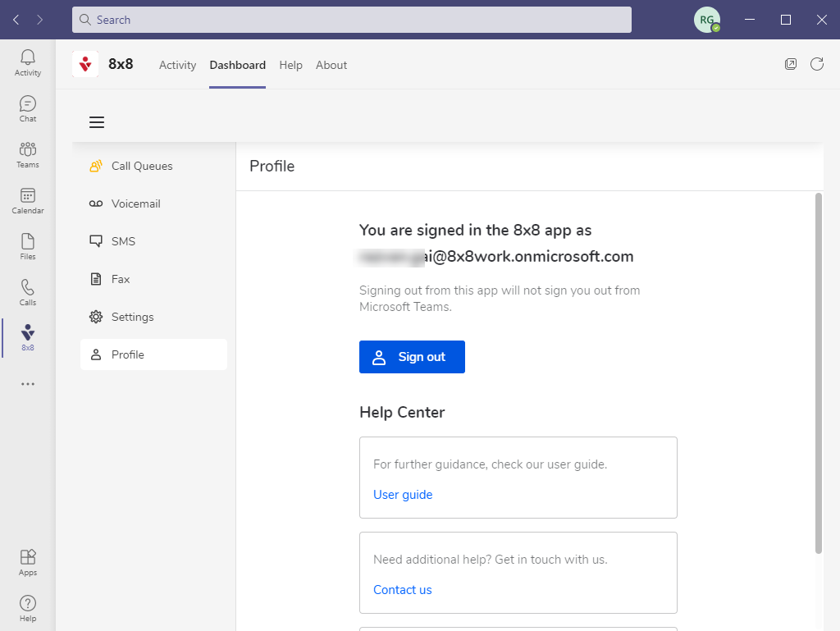Switch to the Activity tab
840x631 pixels.
pos(177,65)
